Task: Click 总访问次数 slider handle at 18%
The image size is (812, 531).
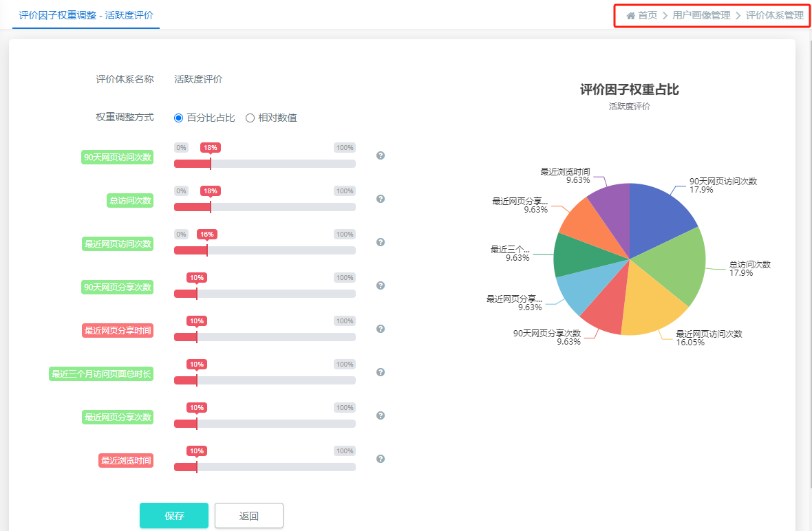Action: click(x=211, y=207)
